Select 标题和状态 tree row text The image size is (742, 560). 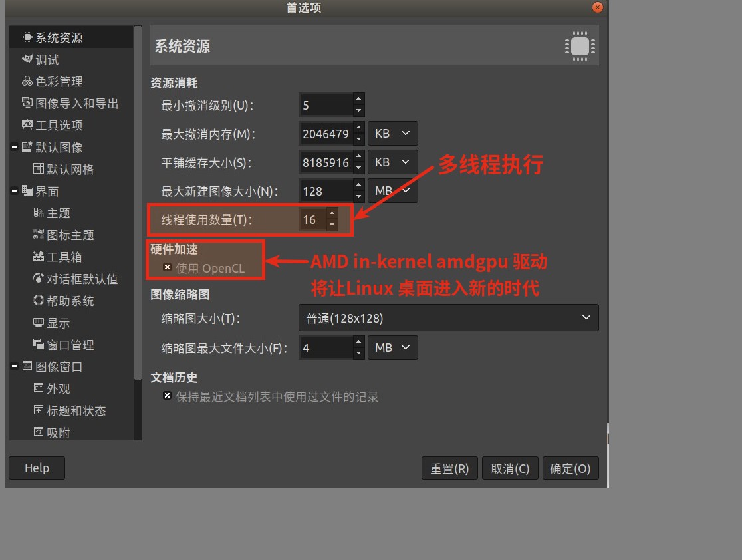click(76, 410)
